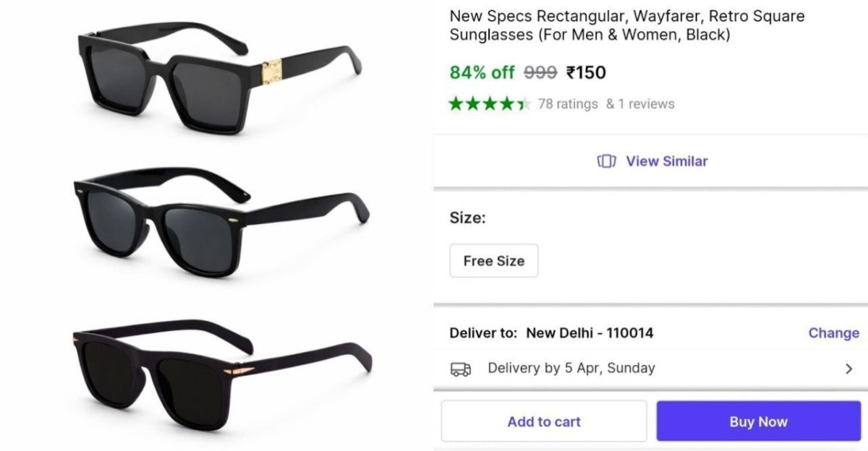Click the ₹150 price text
This screenshot has width=868, height=451.
click(586, 72)
